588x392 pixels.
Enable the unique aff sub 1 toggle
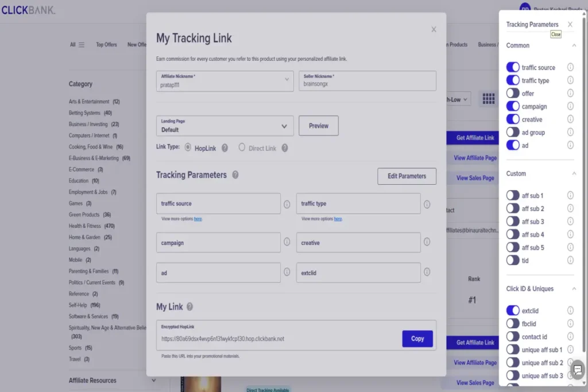(x=513, y=350)
